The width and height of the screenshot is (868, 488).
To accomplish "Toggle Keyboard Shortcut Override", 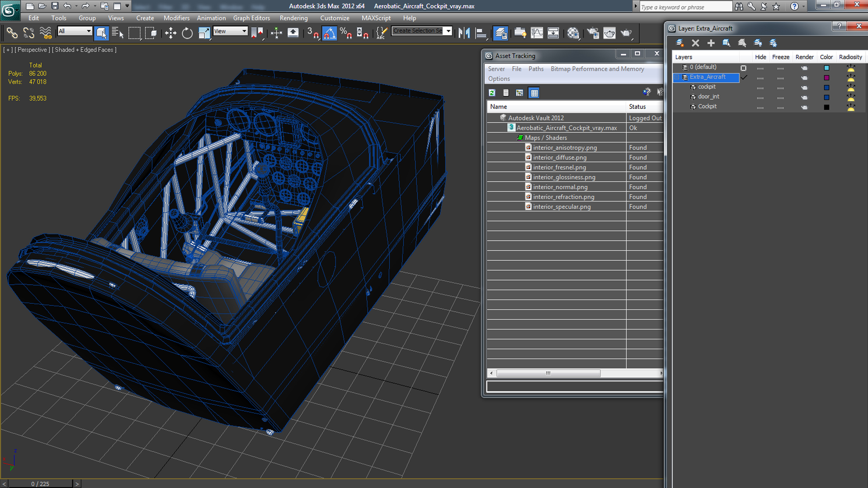I will [x=293, y=33].
